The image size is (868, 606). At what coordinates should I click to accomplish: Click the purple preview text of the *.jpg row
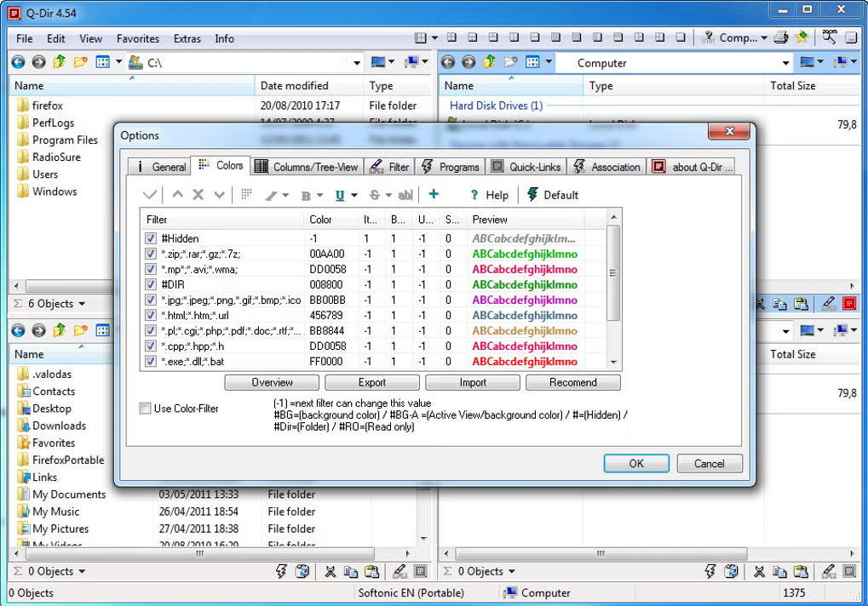tap(525, 300)
